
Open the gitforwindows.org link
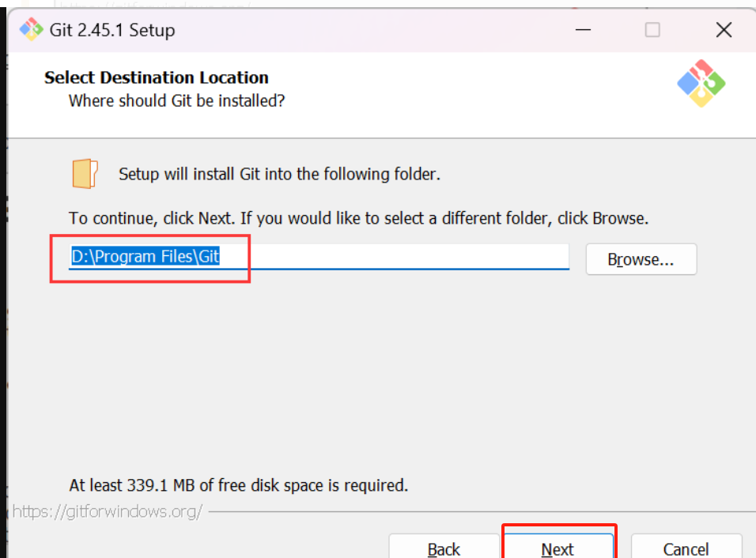click(108, 511)
